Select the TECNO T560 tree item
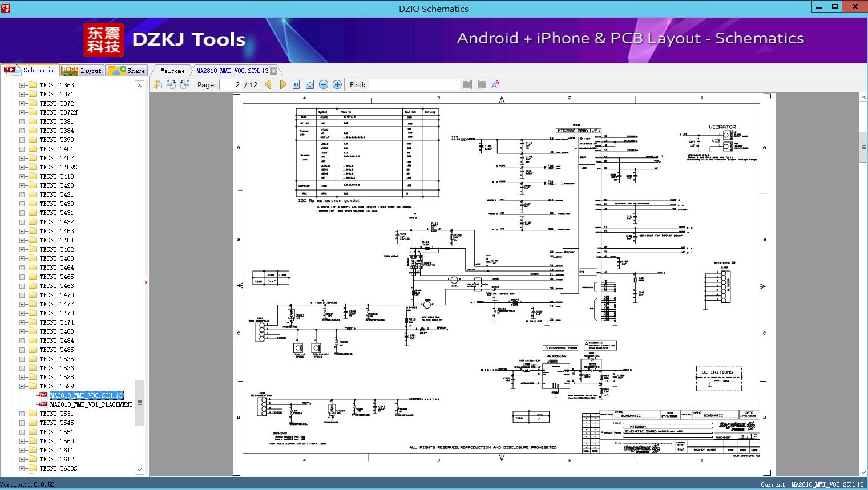The image size is (868, 490). coord(56,441)
